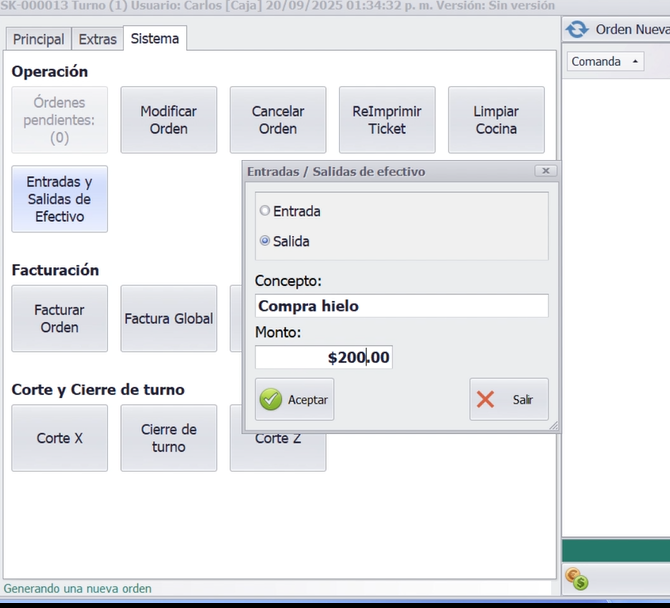Image resolution: width=670 pixels, height=608 pixels.
Task: Click the Modificar Orden button
Action: coord(168,120)
